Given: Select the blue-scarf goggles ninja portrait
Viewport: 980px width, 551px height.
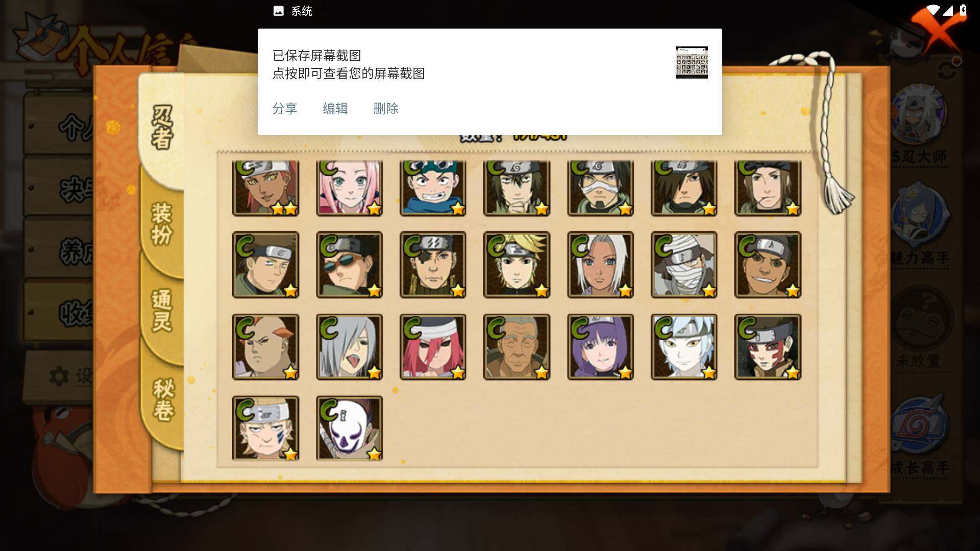Looking at the screenshot, I should [433, 188].
